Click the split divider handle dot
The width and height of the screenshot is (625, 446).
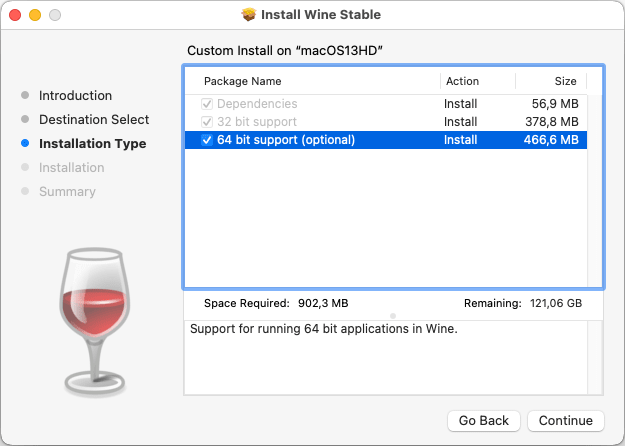click(x=393, y=316)
